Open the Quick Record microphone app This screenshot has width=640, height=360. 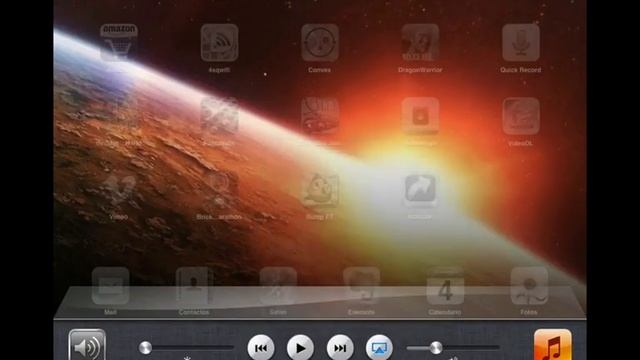click(521, 42)
